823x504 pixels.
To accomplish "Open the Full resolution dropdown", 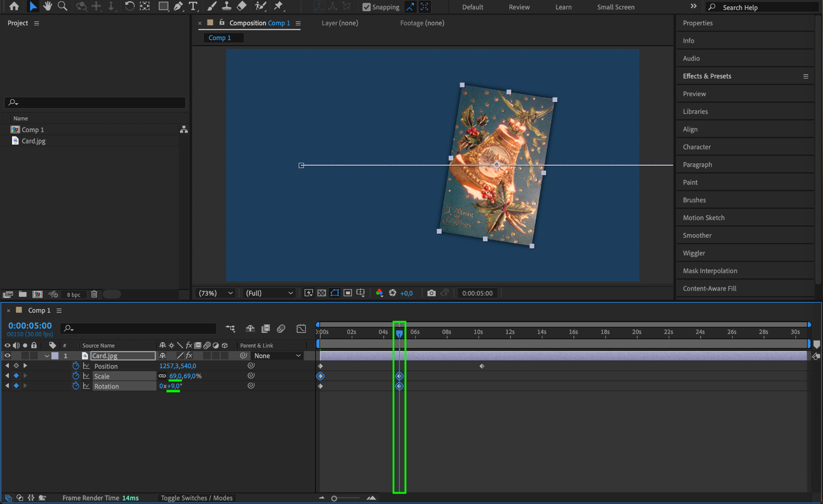I will (269, 293).
